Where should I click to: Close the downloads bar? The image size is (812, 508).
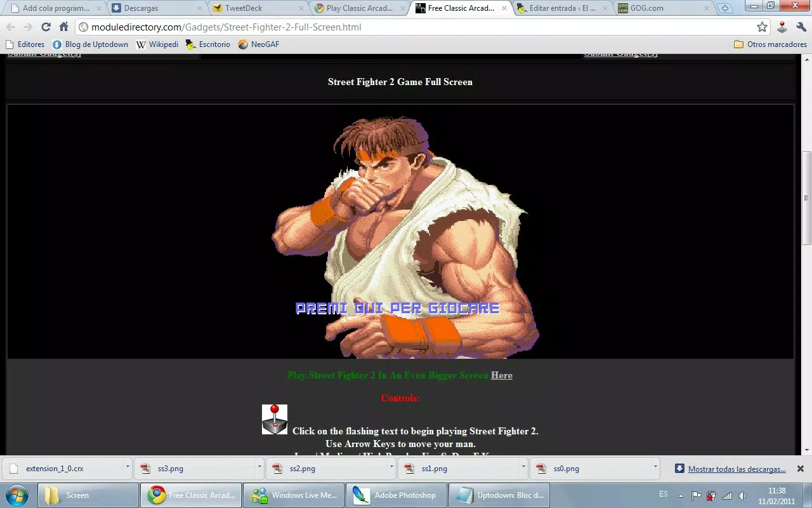(x=801, y=469)
